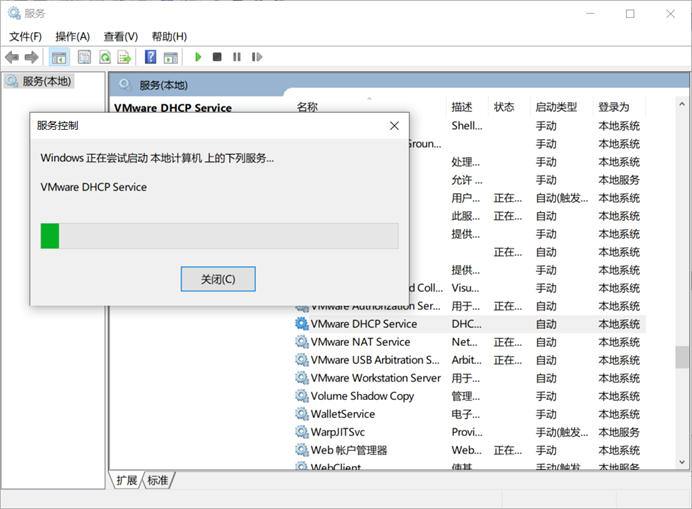Select the VMware NAT Service row
The height and width of the screenshot is (509, 692).
tap(470, 342)
